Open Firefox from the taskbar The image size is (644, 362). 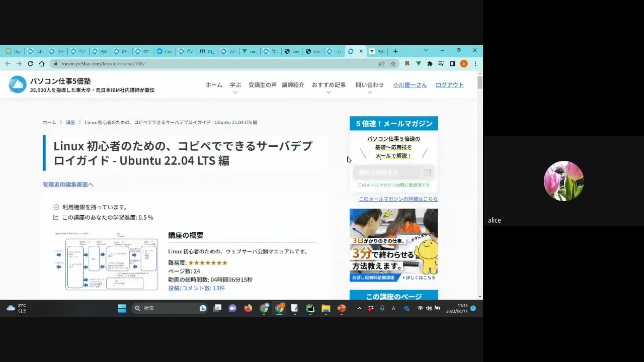click(248, 308)
